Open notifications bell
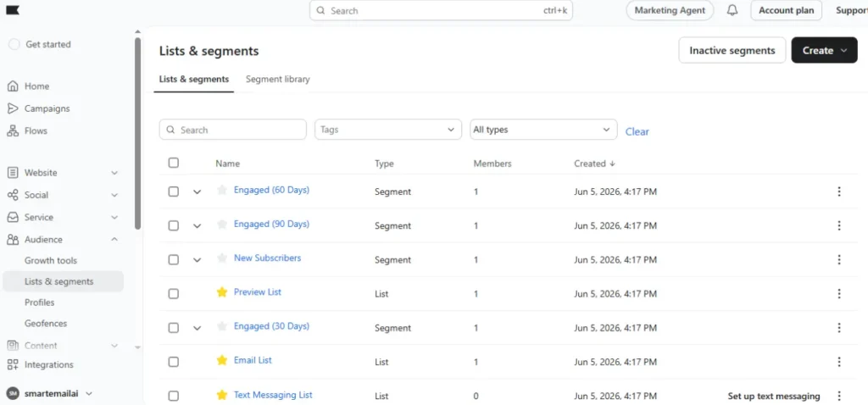868x405 pixels. [732, 10]
